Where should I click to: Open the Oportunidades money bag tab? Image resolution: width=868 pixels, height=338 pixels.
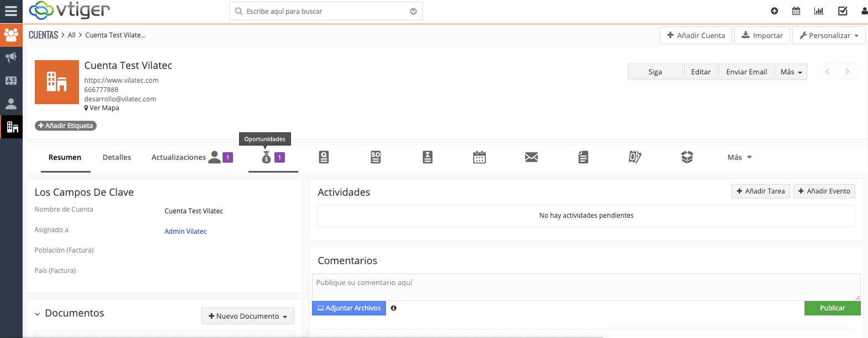(x=267, y=158)
